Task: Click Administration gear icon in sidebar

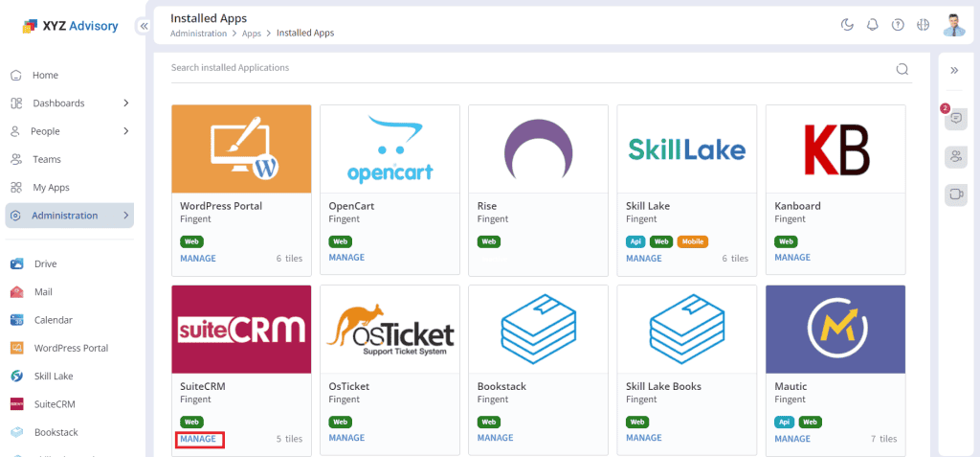Action: tap(17, 216)
